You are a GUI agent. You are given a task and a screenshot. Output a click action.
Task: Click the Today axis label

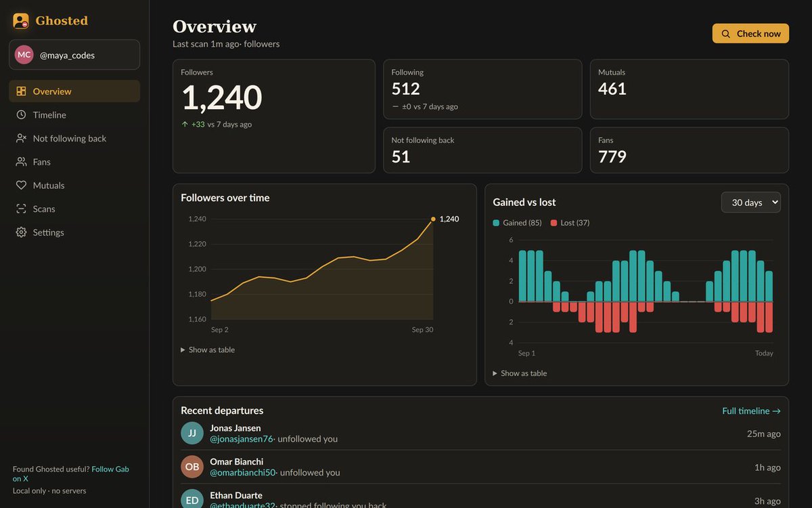764,354
